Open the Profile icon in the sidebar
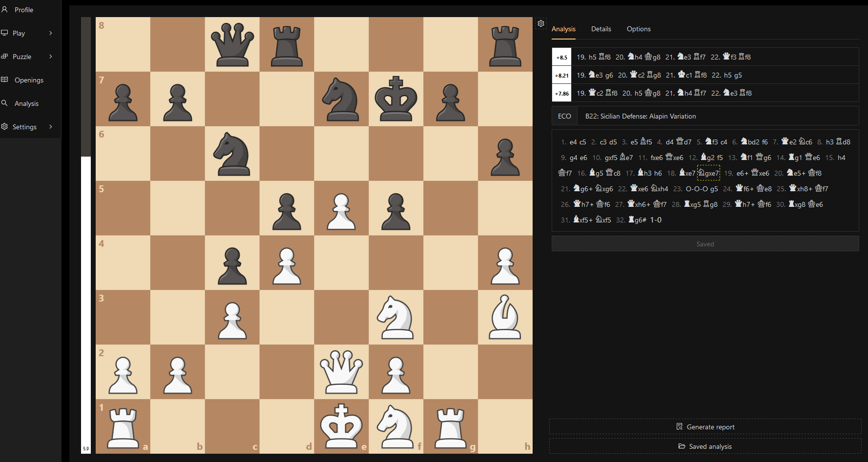 tap(4, 9)
